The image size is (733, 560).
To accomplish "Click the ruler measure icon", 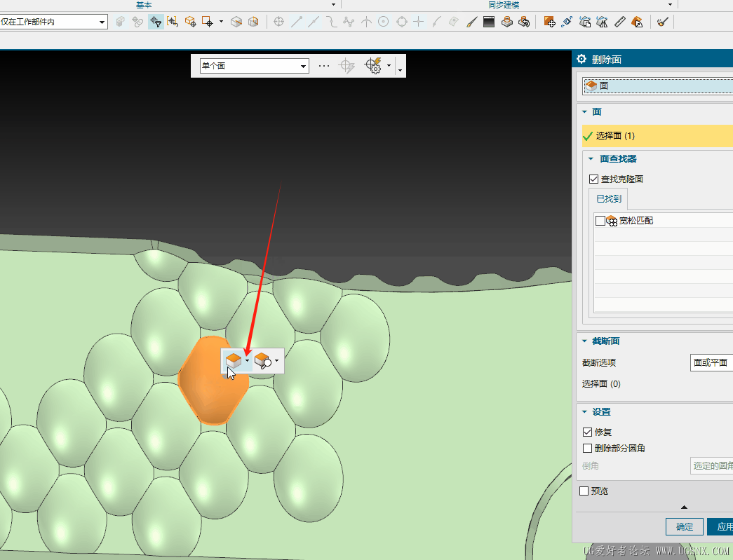I will point(620,22).
